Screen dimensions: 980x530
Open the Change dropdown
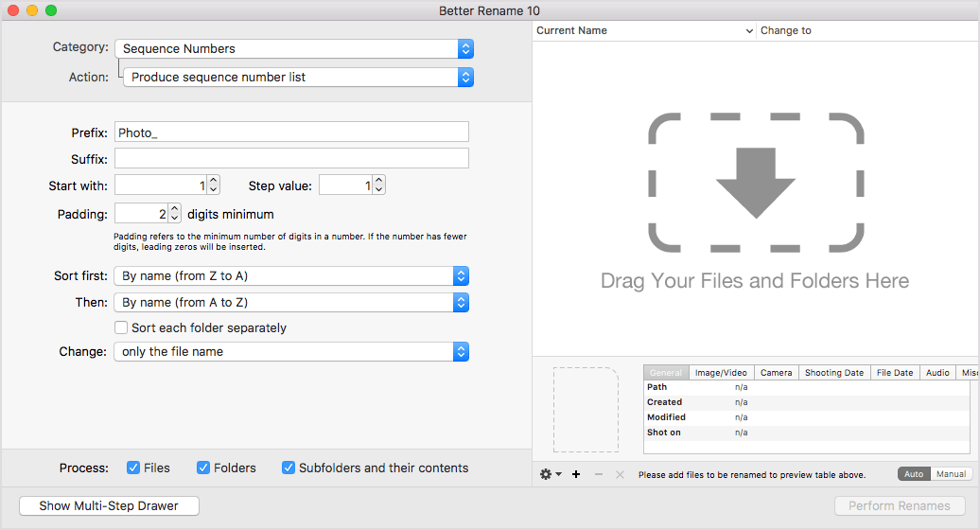[x=291, y=351]
